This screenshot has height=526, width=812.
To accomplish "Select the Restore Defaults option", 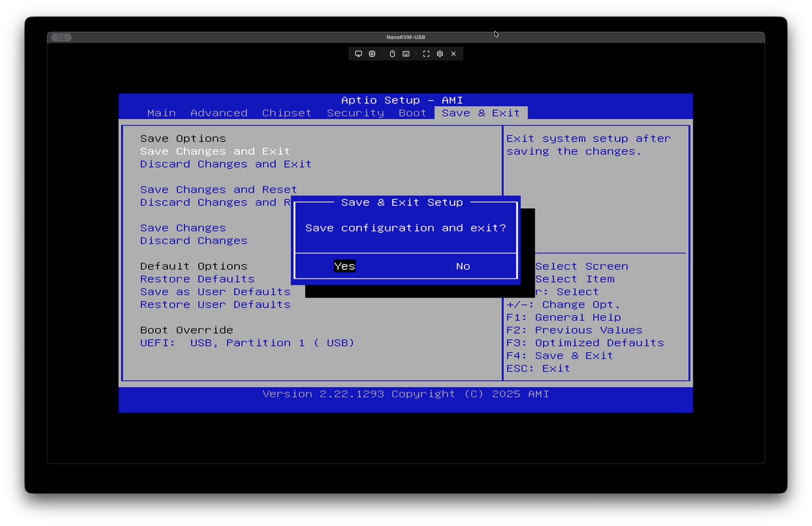I will [197, 279].
